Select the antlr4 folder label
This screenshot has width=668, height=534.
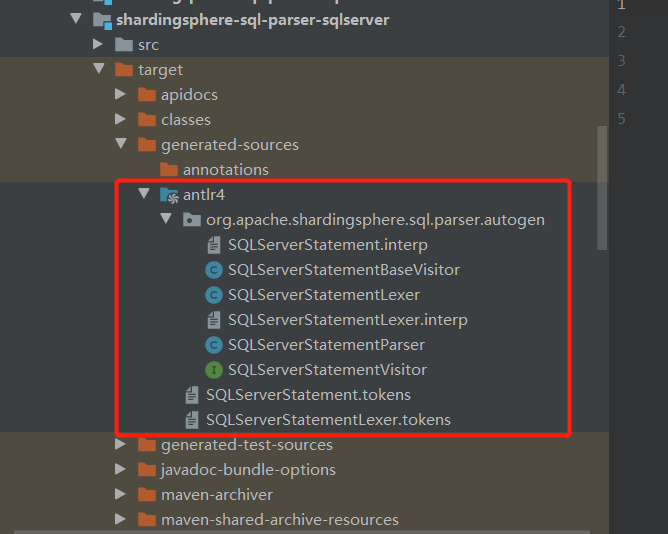[x=204, y=195]
